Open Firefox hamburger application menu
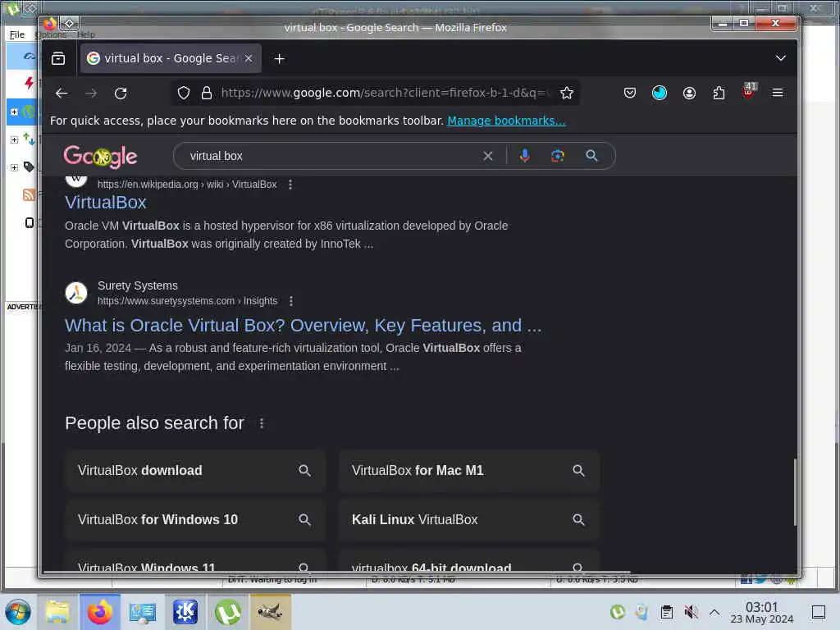Screen dimensions: 840x630 point(778,94)
